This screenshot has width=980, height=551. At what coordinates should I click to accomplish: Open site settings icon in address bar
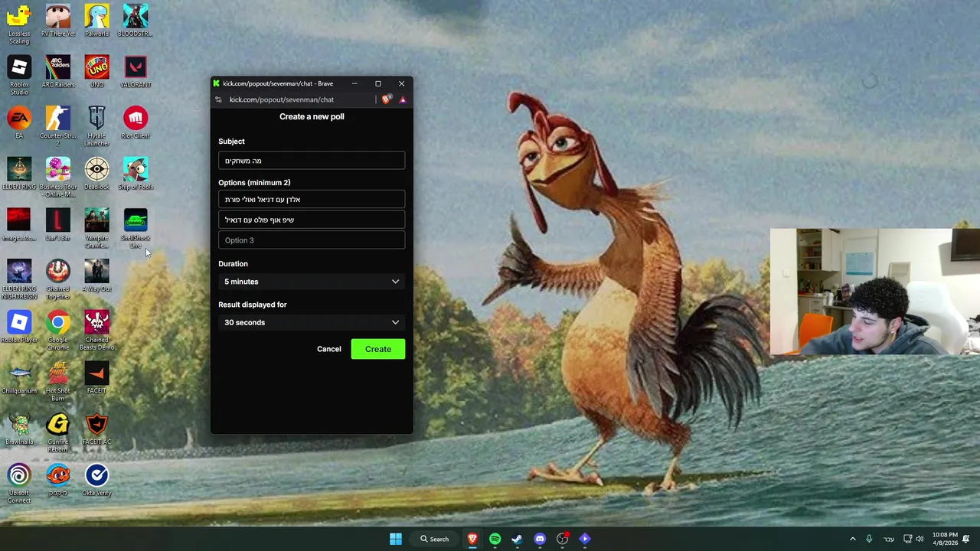tap(218, 99)
